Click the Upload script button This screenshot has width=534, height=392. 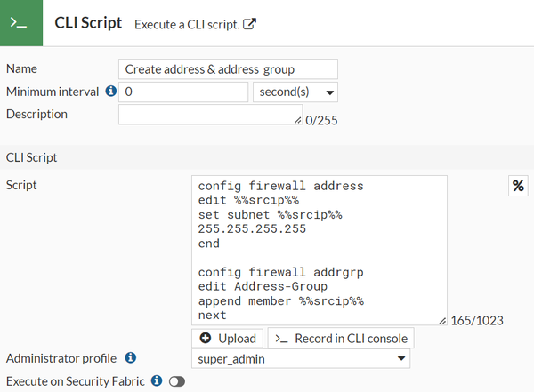227,339
